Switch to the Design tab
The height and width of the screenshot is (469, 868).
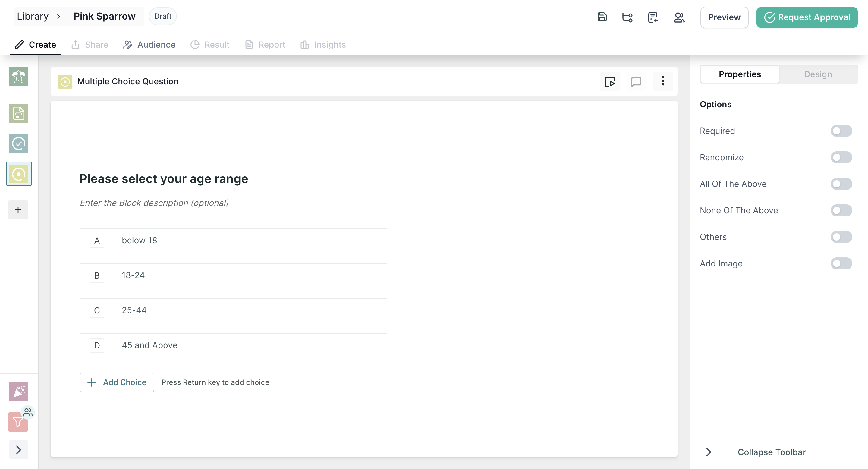pos(818,74)
